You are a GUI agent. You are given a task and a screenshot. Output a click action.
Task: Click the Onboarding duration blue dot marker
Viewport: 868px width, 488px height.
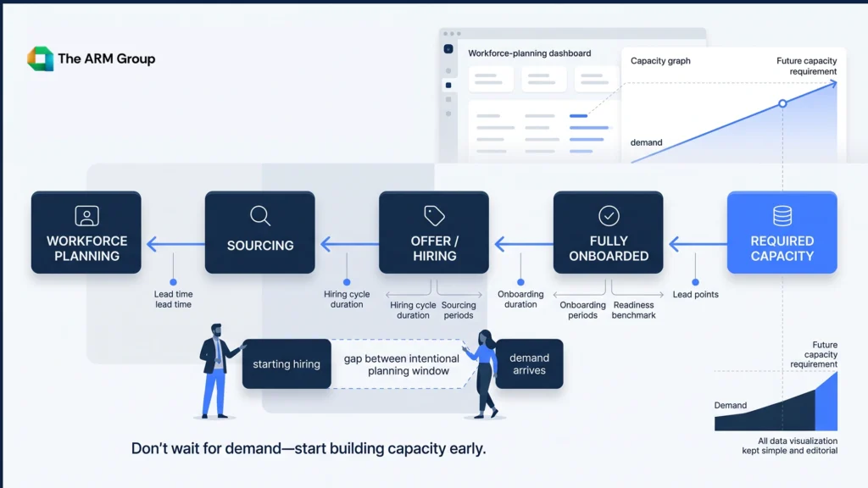coord(520,282)
